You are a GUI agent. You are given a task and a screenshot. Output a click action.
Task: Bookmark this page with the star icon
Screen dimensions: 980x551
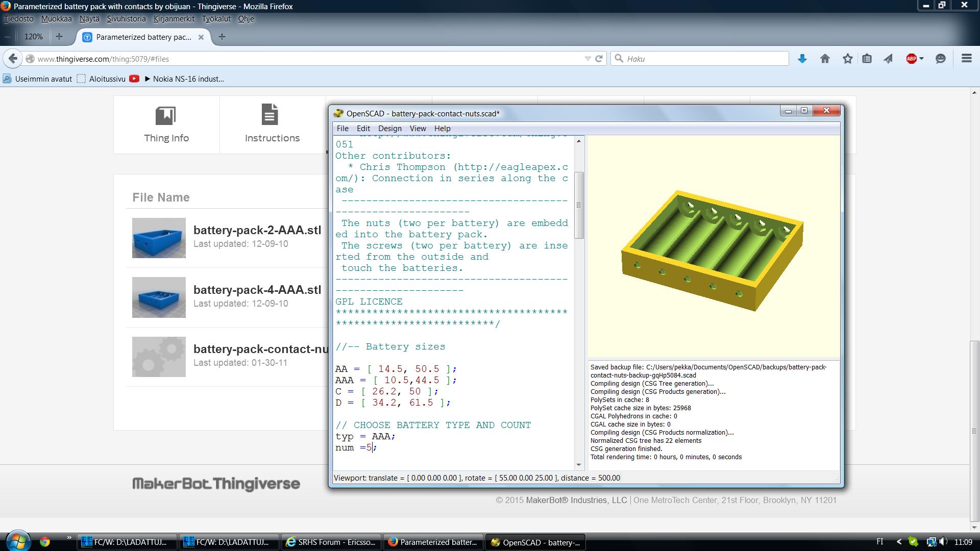[847, 59]
